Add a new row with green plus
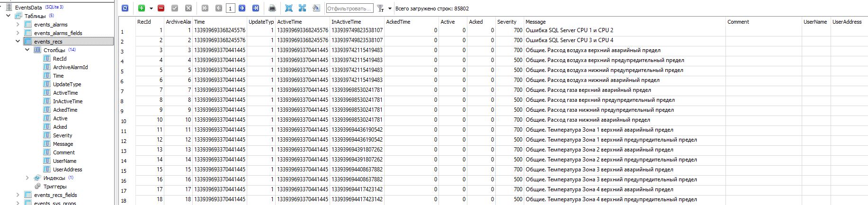The height and width of the screenshot is (205, 868). coord(142,8)
